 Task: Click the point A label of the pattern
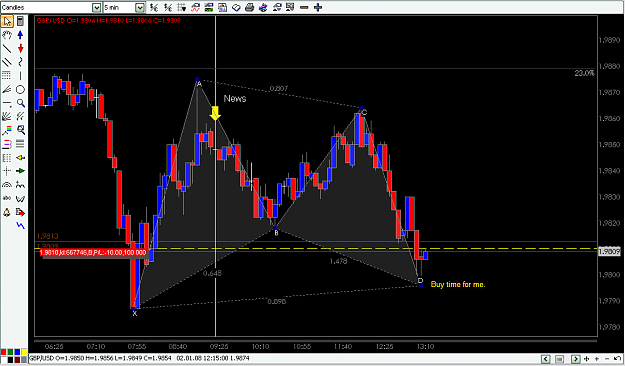tap(199, 84)
